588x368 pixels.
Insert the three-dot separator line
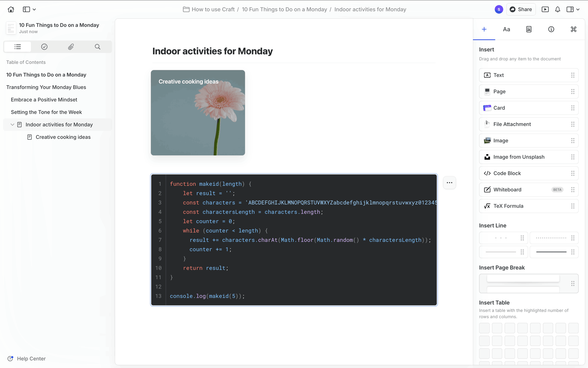[x=503, y=238]
